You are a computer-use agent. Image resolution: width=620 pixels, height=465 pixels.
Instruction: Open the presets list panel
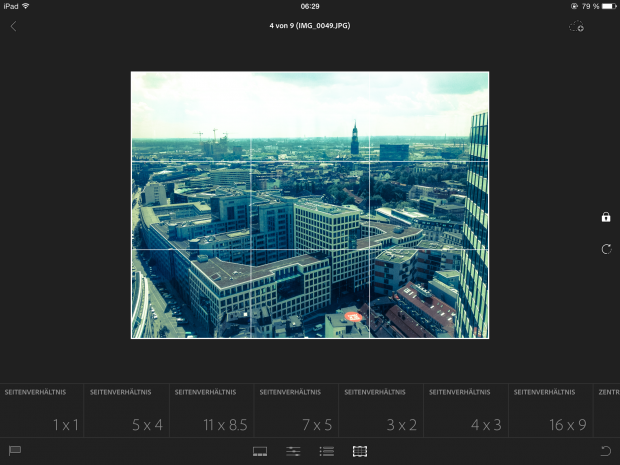coord(327,451)
